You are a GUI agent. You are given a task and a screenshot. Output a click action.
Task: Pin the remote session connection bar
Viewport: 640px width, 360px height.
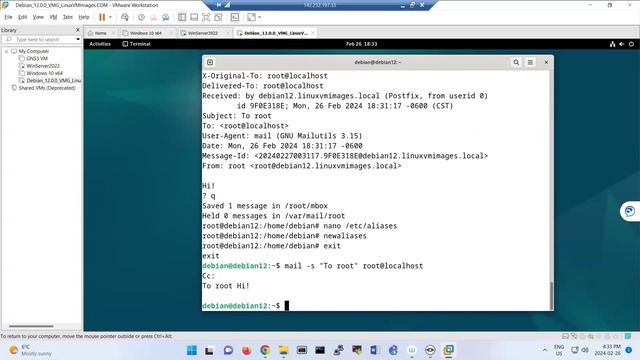point(218,5)
